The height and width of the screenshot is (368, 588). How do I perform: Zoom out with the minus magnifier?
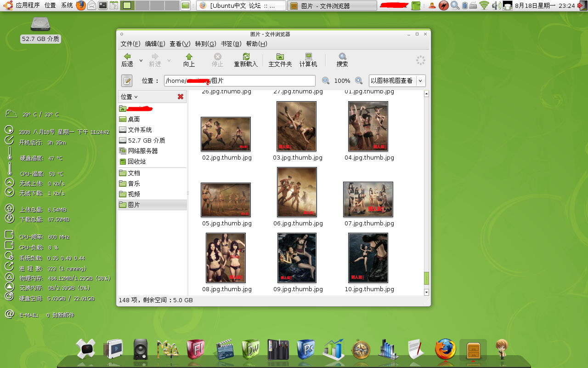pyautogui.click(x=326, y=80)
